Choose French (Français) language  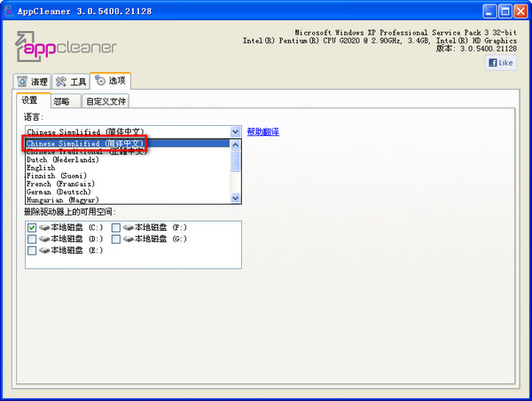pos(128,184)
